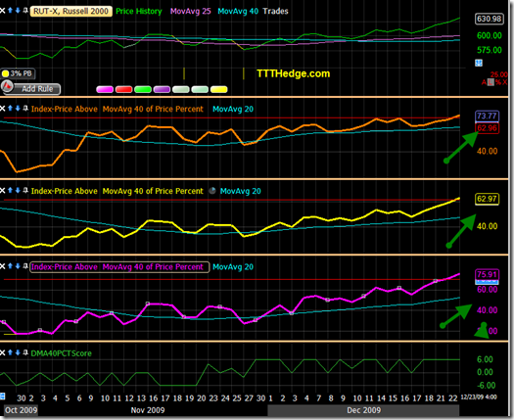Select the Trades label

click(275, 11)
